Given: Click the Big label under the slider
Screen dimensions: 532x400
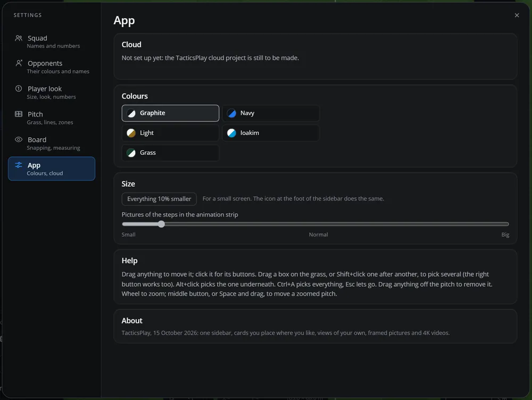Looking at the screenshot, I should click(x=505, y=235).
